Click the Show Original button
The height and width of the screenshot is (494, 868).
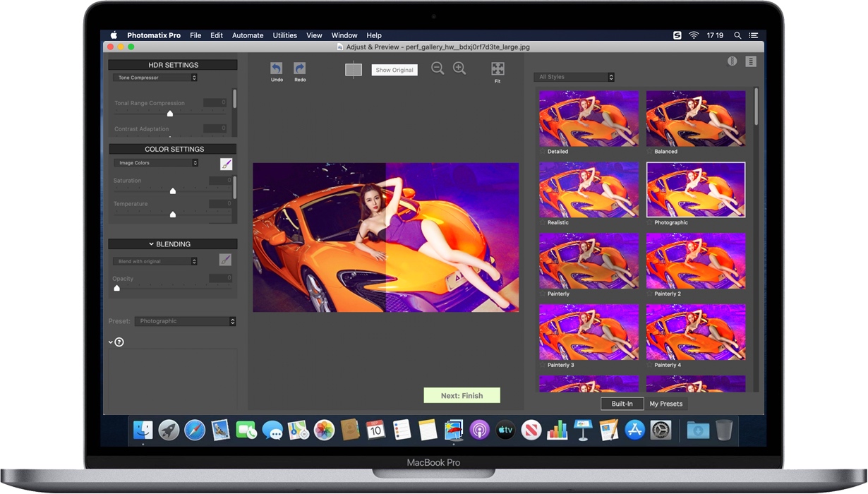click(394, 69)
